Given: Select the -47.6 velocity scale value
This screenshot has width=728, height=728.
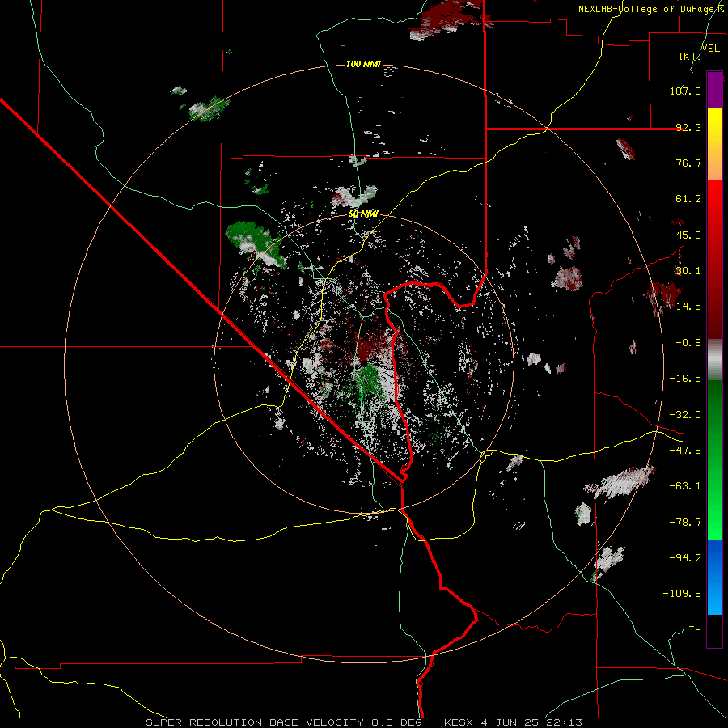Looking at the screenshot, I should pyautogui.click(x=685, y=451).
